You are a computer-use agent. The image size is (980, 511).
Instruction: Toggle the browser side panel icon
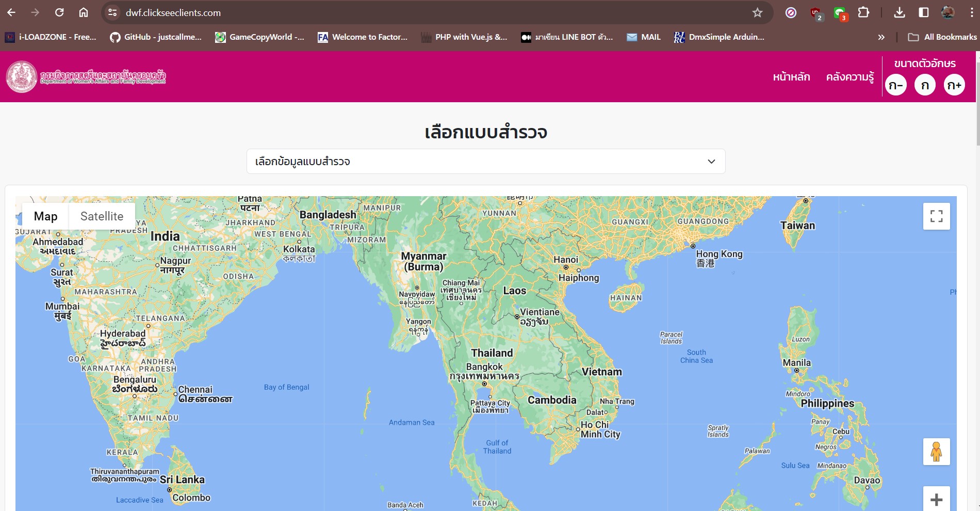tap(924, 12)
